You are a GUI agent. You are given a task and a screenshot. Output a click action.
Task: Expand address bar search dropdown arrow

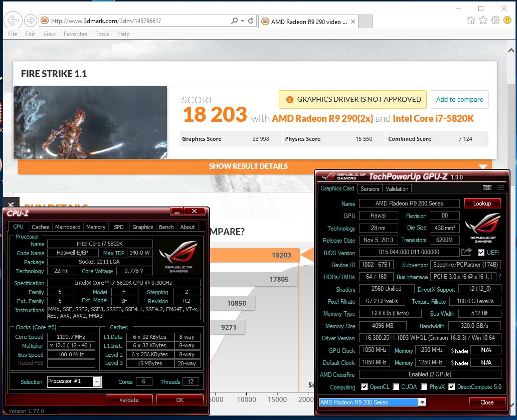point(242,21)
